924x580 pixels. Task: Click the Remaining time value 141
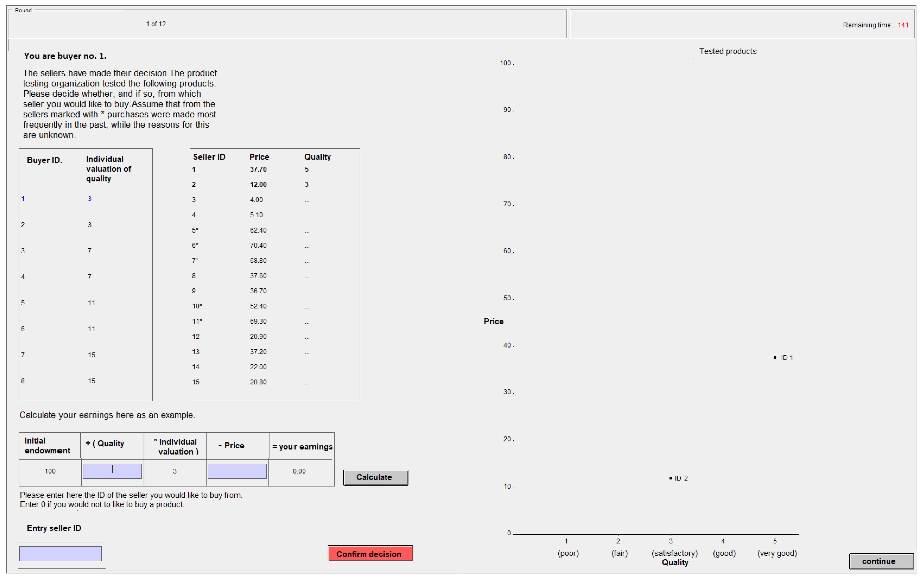tap(903, 25)
